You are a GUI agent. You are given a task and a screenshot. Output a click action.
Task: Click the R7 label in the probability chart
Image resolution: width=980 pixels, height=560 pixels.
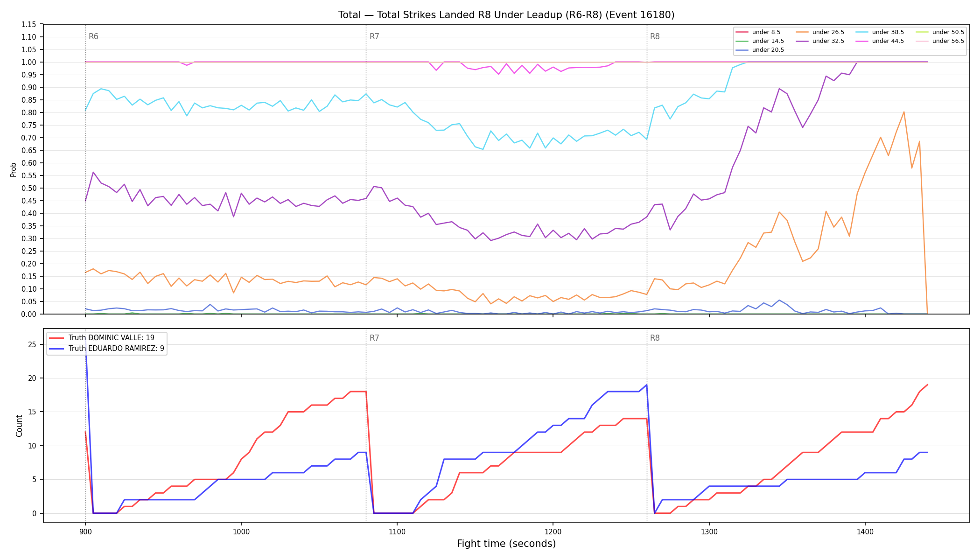[374, 36]
